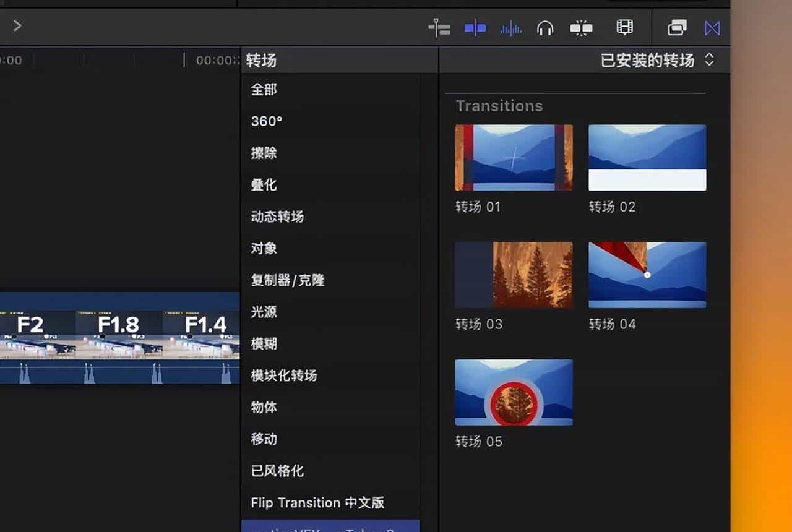Select the 模块化转场 category
Screen dimensions: 792x532
[x=283, y=375]
